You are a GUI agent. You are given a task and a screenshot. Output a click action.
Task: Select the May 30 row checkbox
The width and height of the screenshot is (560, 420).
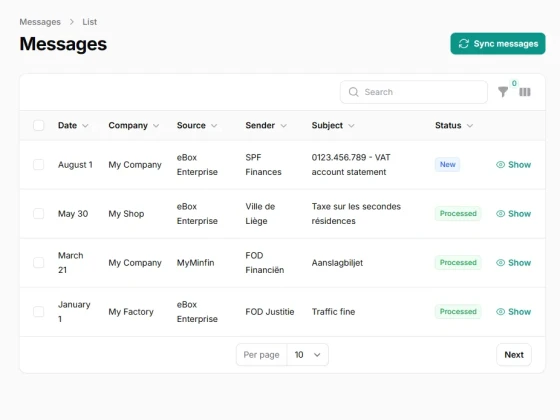pyautogui.click(x=39, y=214)
